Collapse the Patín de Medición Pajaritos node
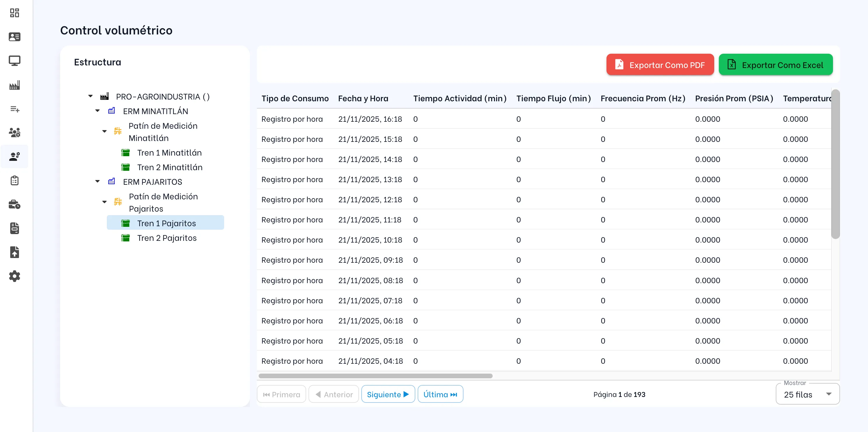The image size is (868, 432). [x=104, y=202]
